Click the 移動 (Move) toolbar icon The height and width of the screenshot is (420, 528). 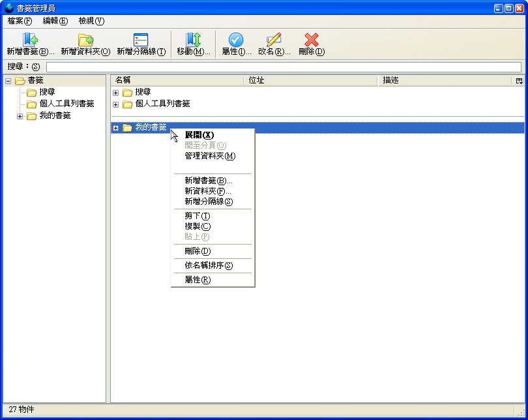point(193,40)
